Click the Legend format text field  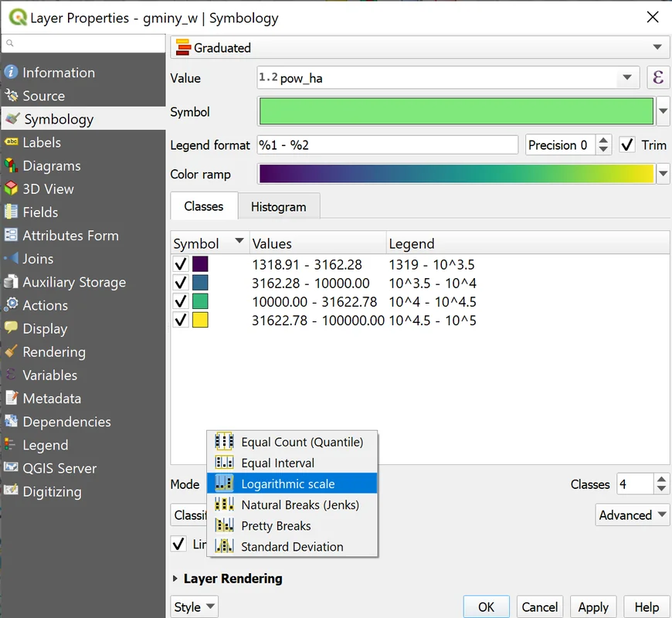pyautogui.click(x=388, y=145)
